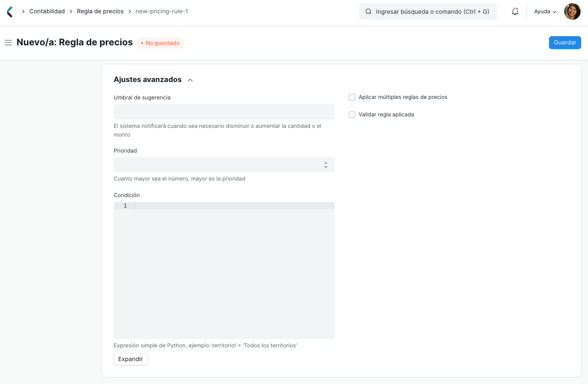Collapse the Ajustes avanzados section chevron
588x384 pixels.
pyautogui.click(x=190, y=80)
